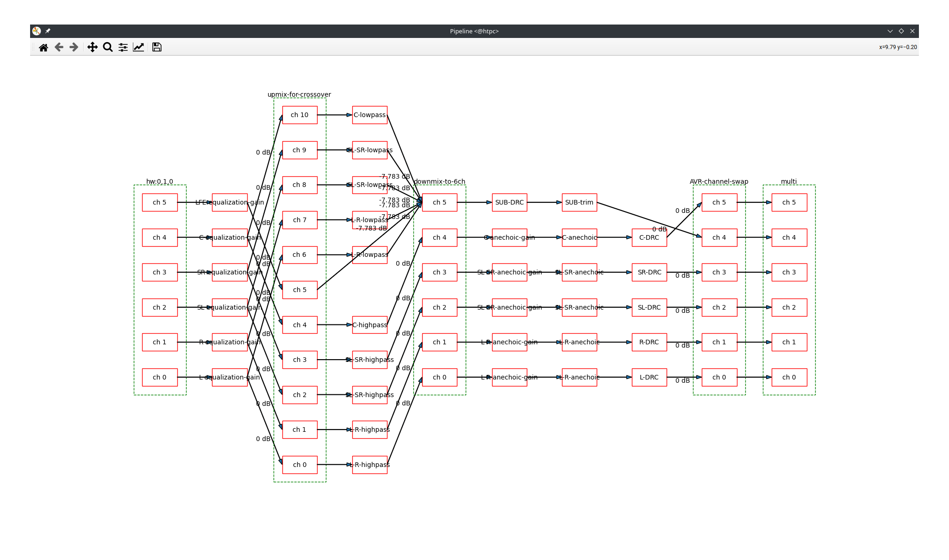Close the Pipeline window
The image size is (949, 560).
(x=912, y=31)
